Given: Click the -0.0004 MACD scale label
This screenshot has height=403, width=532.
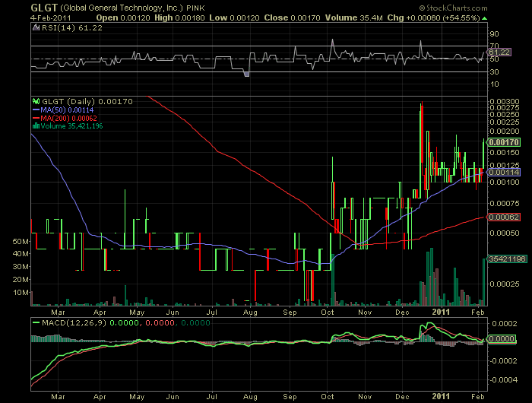Looking at the screenshot, I should [x=503, y=379].
